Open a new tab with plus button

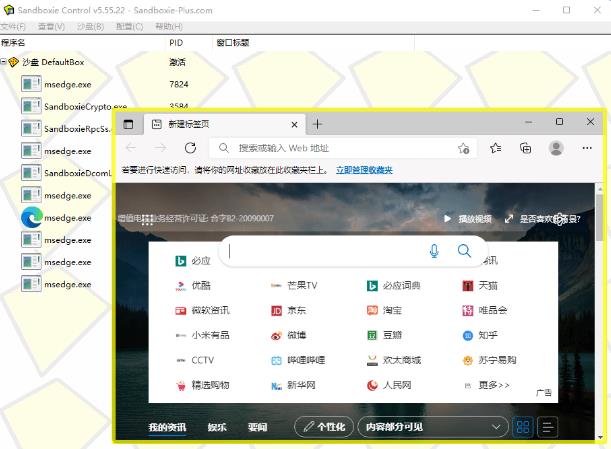tap(318, 124)
